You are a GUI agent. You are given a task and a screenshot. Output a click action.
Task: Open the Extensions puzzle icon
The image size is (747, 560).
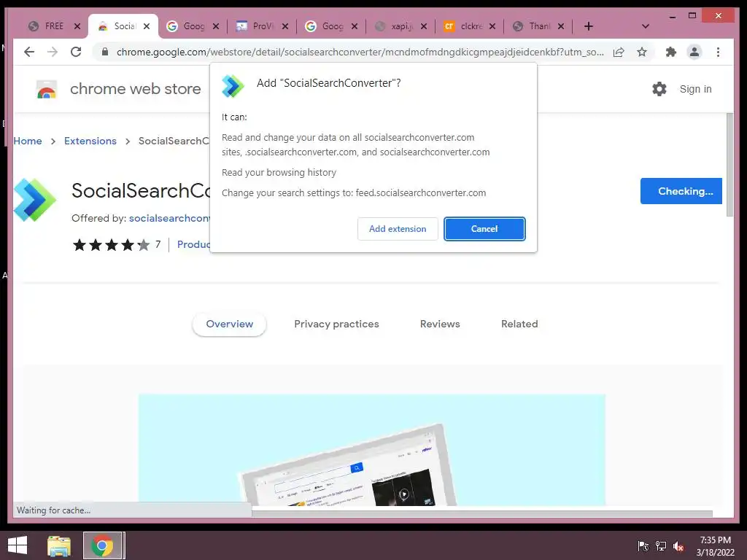671,52
